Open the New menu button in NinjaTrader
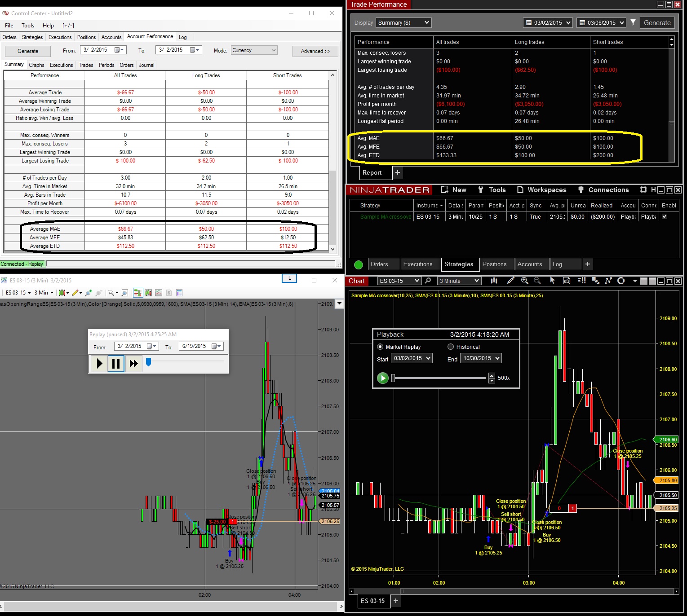Screen dimensions: 687x616 pos(454,190)
